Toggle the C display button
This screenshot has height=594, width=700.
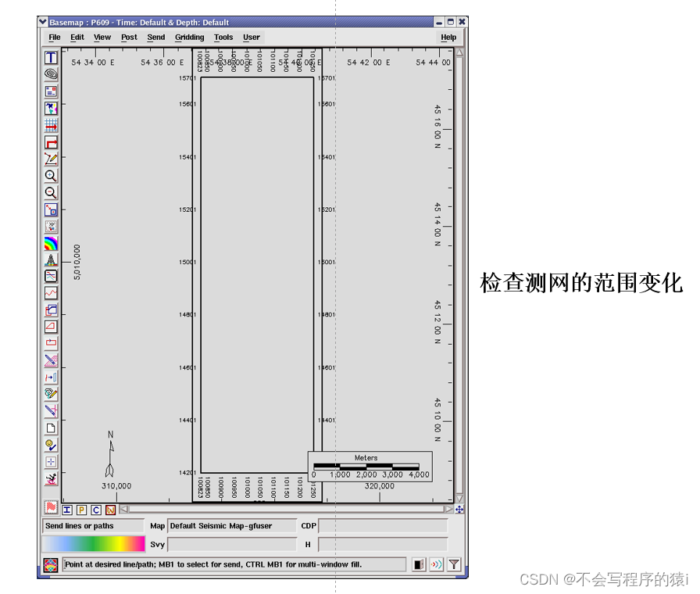click(97, 509)
